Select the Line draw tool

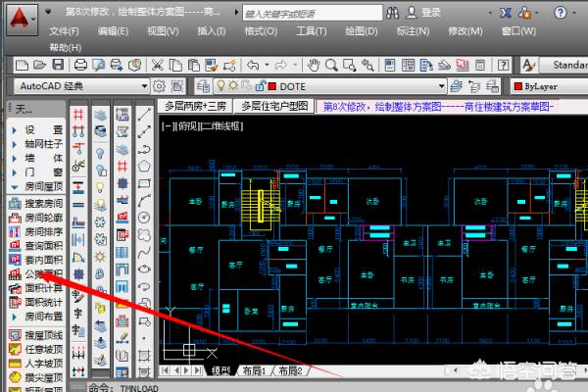pos(144,115)
